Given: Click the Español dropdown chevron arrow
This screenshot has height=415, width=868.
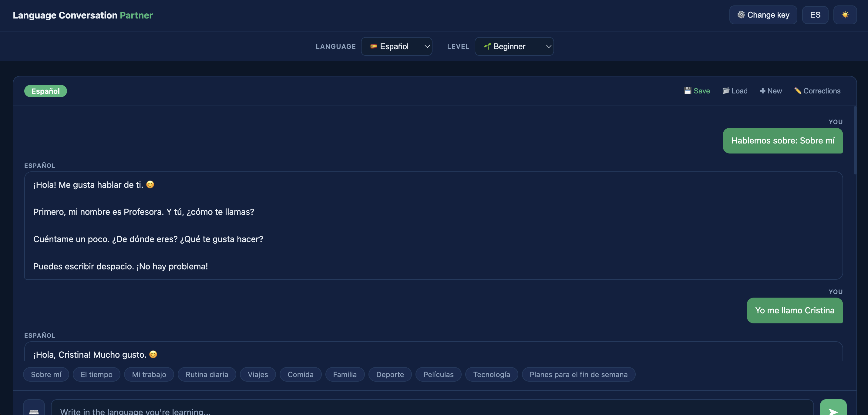Looking at the screenshot, I should tap(427, 46).
